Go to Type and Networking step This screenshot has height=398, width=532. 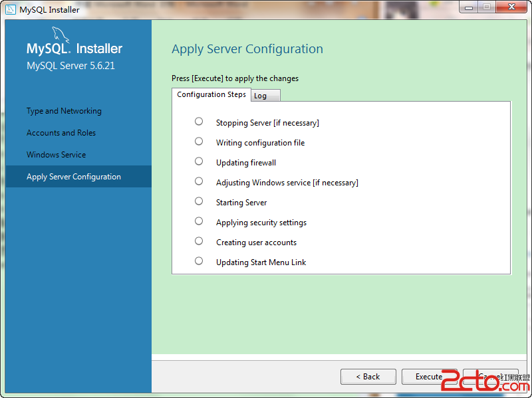pos(64,111)
